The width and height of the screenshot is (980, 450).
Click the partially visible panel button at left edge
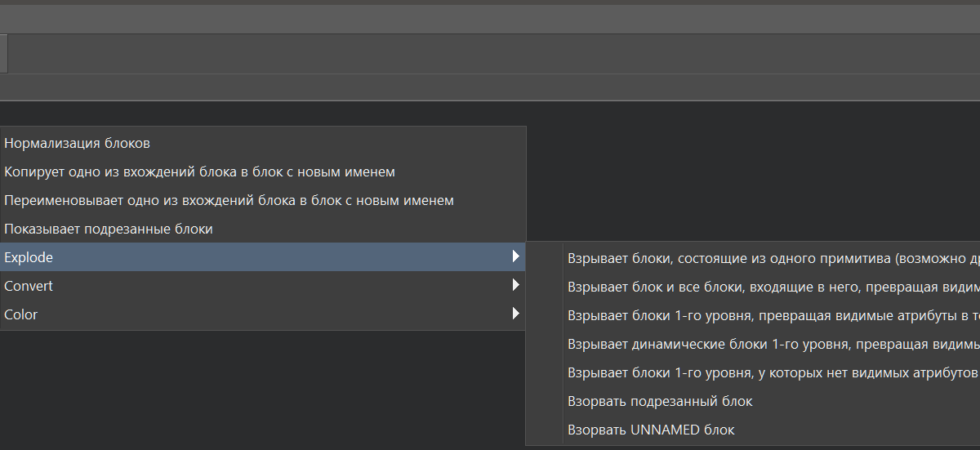3,54
